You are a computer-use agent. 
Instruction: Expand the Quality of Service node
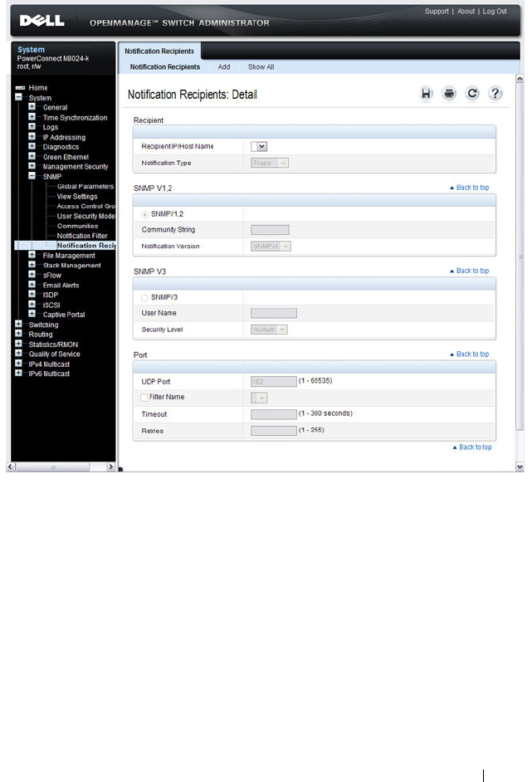(18, 354)
